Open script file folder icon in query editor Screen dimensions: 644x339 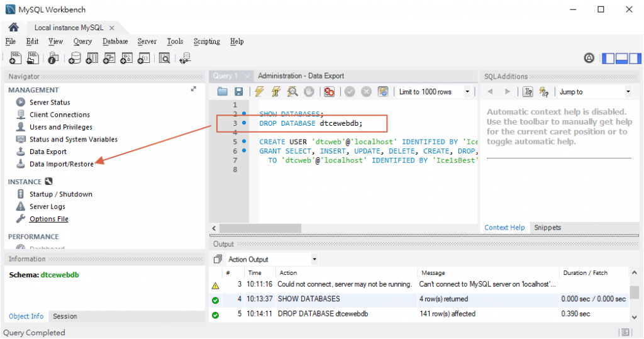[x=222, y=92]
